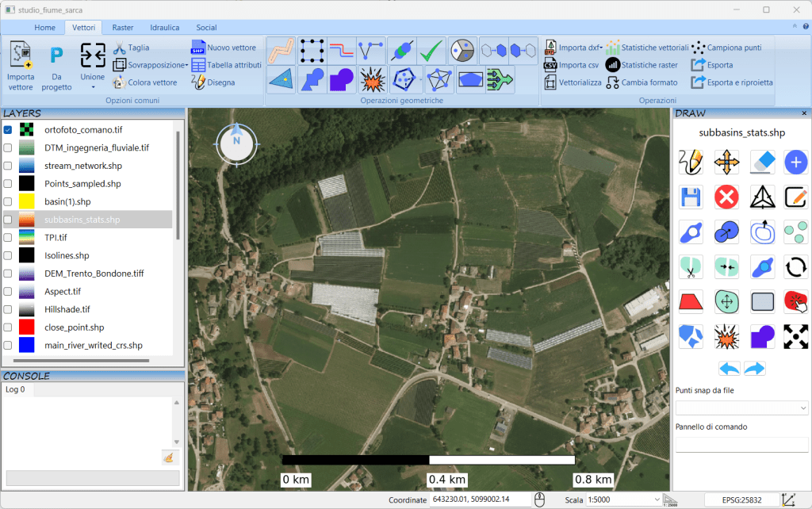Click the polyline path geometry icon
The width and height of the screenshot is (812, 509).
coord(282,51)
